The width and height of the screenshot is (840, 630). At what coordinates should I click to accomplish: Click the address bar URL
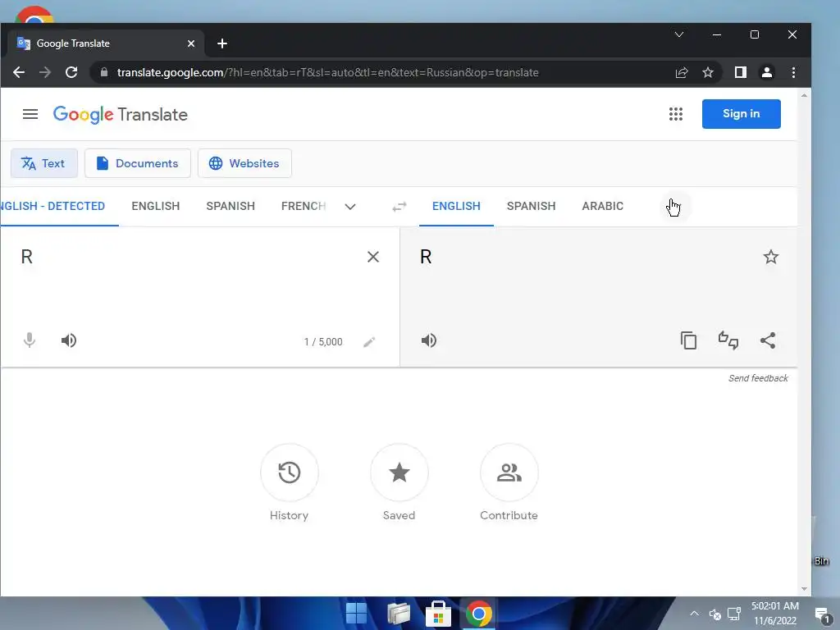pos(328,72)
